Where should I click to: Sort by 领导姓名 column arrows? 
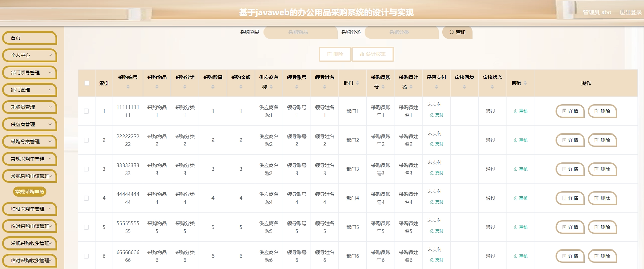coord(325,87)
